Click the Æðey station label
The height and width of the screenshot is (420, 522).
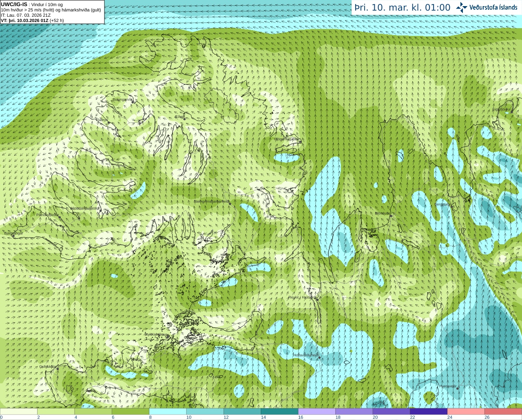(180, 117)
